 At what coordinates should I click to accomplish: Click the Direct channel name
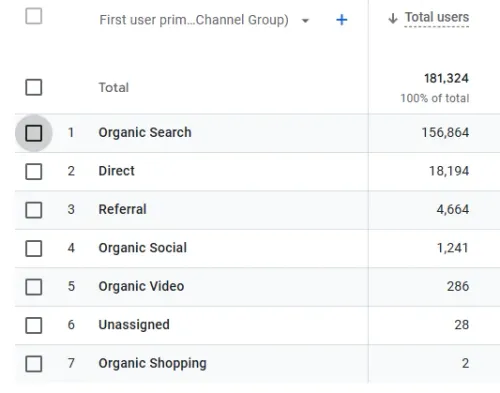pyautogui.click(x=117, y=171)
